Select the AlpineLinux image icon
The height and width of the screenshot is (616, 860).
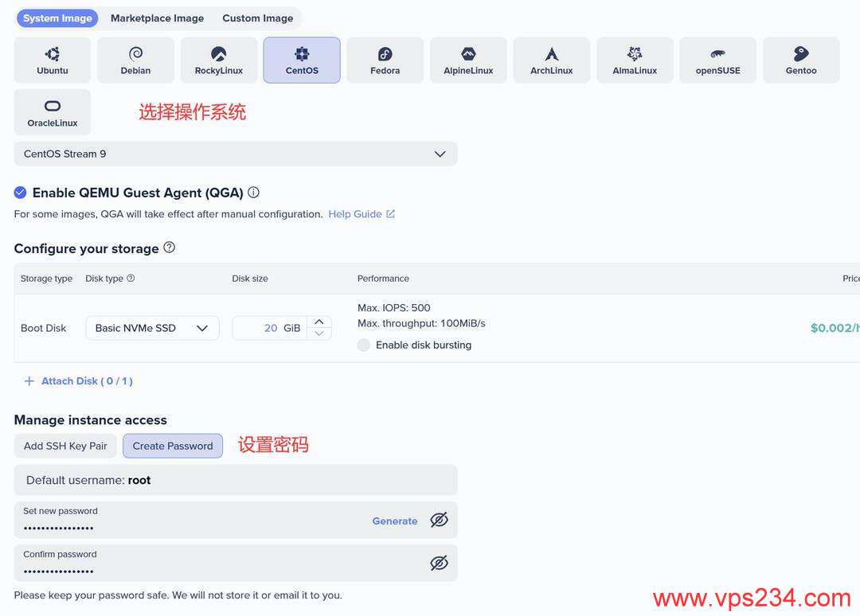(x=468, y=59)
